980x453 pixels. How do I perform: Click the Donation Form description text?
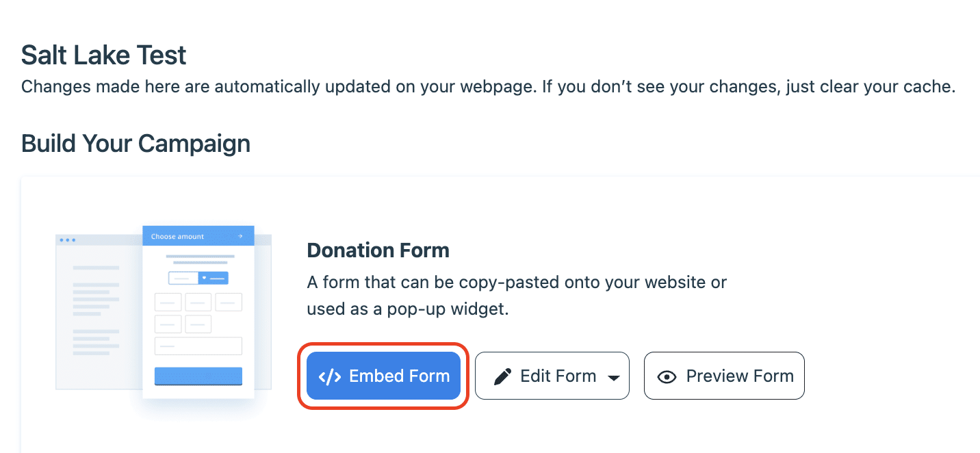[x=516, y=295]
